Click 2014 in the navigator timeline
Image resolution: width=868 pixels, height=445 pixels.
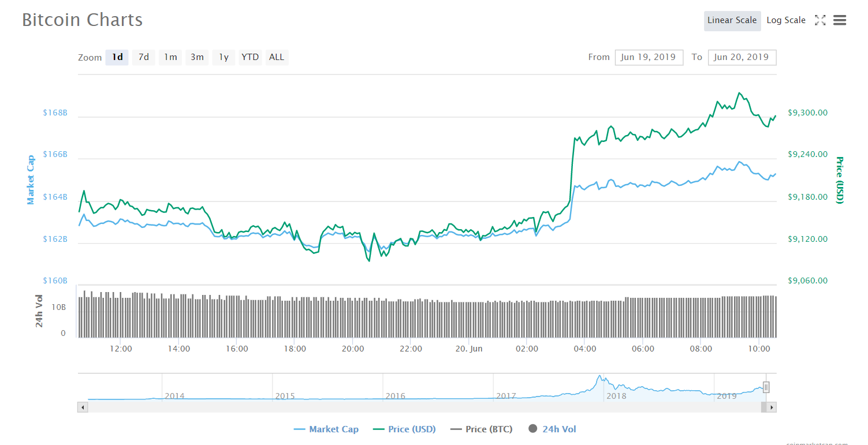[x=175, y=396]
